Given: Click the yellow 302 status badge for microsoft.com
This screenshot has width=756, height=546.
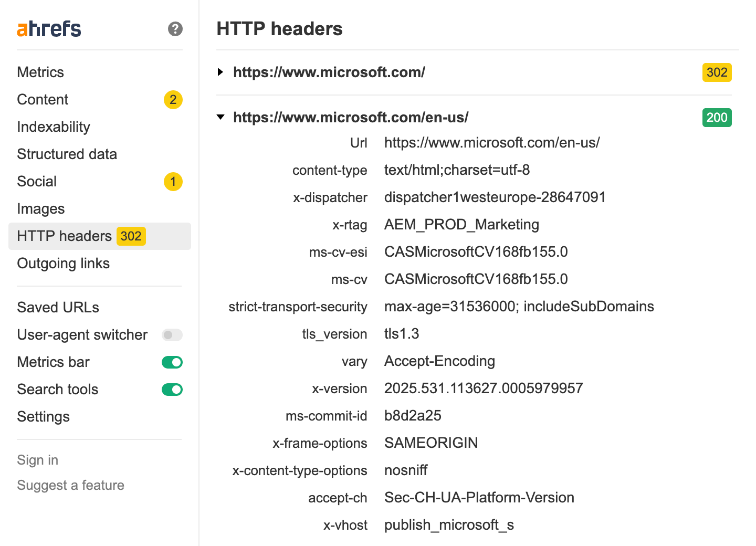Looking at the screenshot, I should 717,72.
